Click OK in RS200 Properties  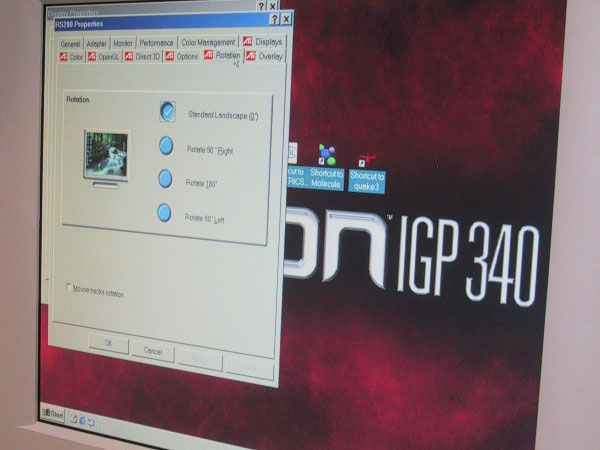(x=109, y=343)
